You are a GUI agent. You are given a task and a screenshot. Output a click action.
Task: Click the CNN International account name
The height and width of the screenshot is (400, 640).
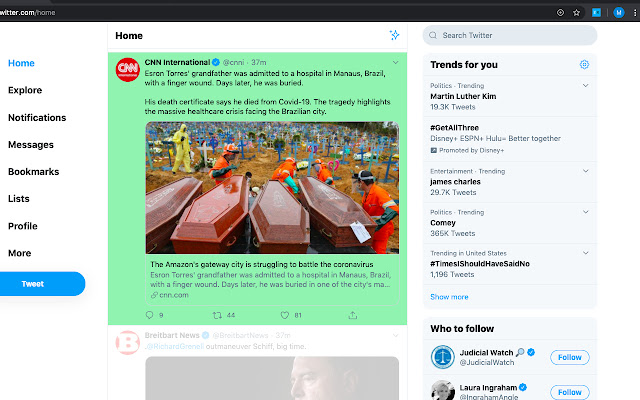tap(177, 62)
